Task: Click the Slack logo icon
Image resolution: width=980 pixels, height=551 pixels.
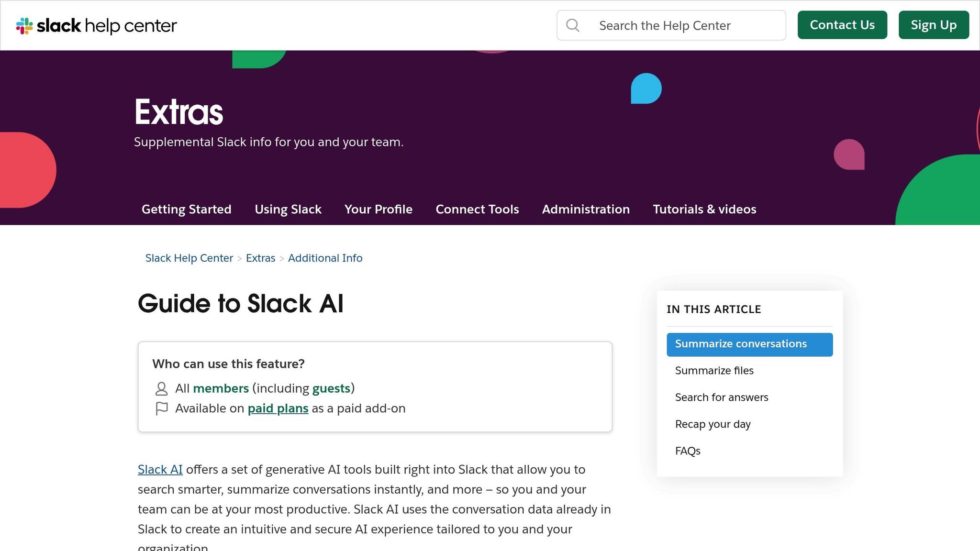Action: (x=24, y=26)
